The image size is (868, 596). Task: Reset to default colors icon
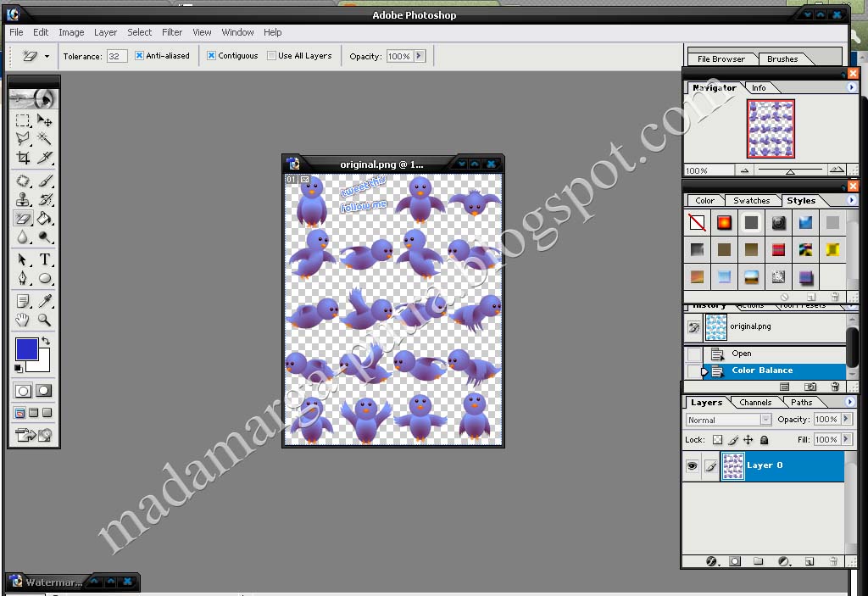(x=19, y=368)
